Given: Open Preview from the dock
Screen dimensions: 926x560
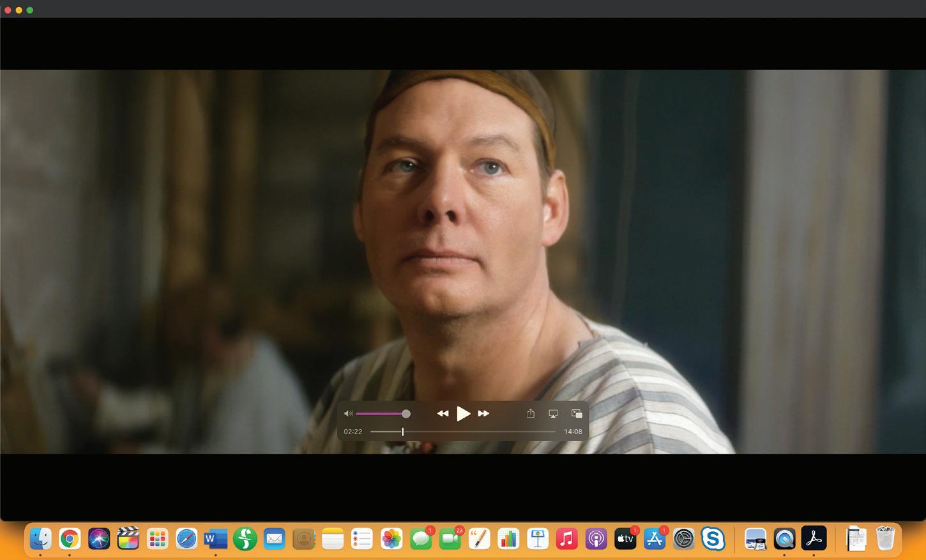Looking at the screenshot, I should click(x=755, y=540).
